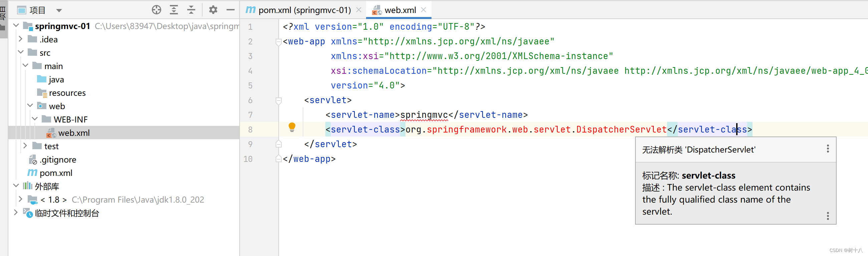Click the underlined springmvc servlet name
Viewport: 868px width, 256px height.
click(x=424, y=115)
